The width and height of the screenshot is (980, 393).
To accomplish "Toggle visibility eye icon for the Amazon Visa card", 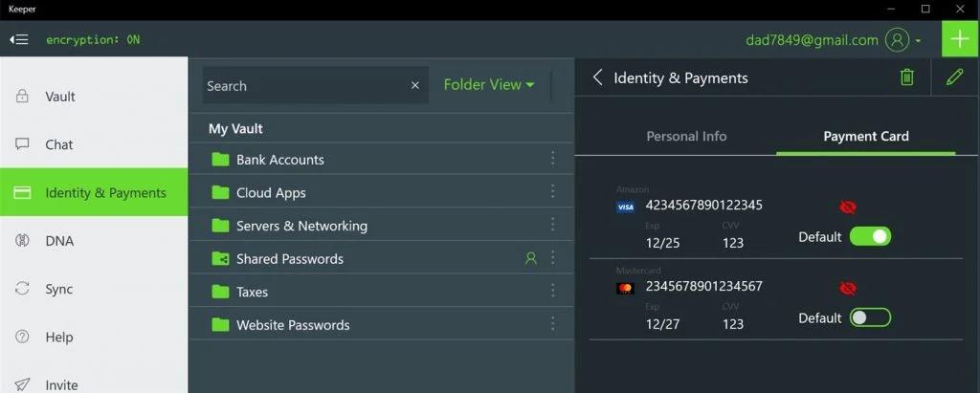I will tap(848, 207).
